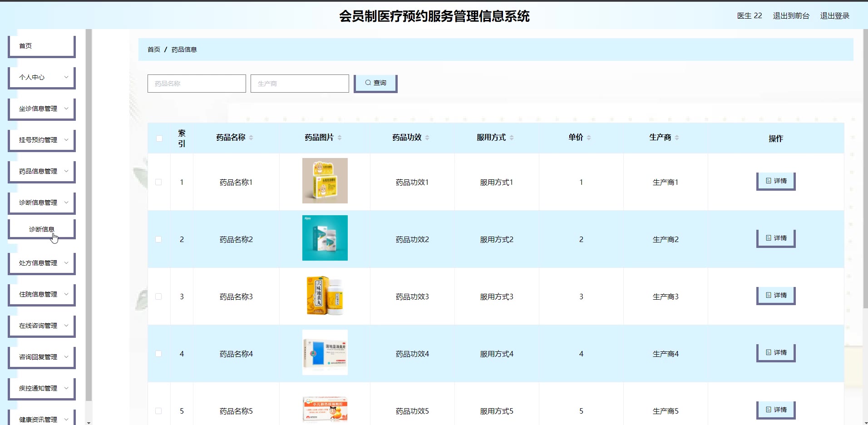Click 退出登录 to log out
The image size is (868, 425).
pyautogui.click(x=834, y=16)
